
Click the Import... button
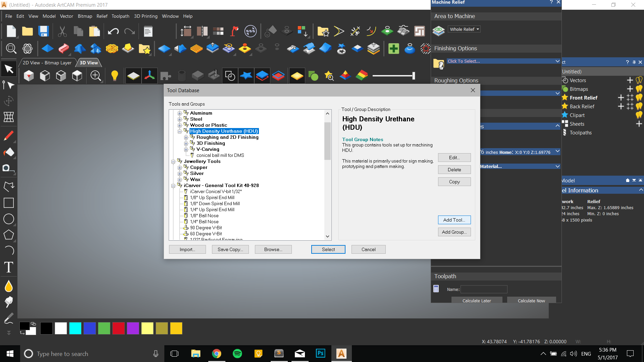coord(187,249)
